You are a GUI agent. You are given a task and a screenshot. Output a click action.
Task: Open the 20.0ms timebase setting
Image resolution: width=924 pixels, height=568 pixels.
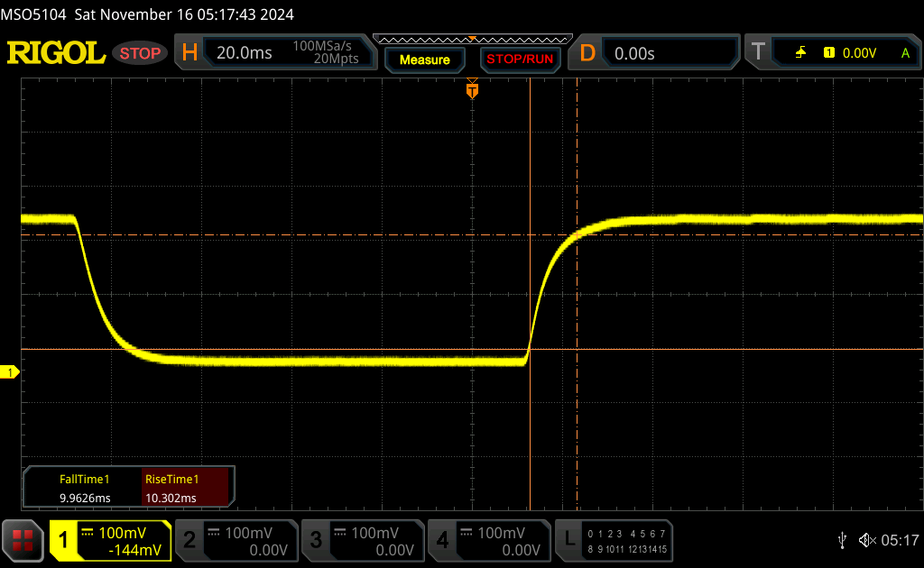(x=244, y=53)
